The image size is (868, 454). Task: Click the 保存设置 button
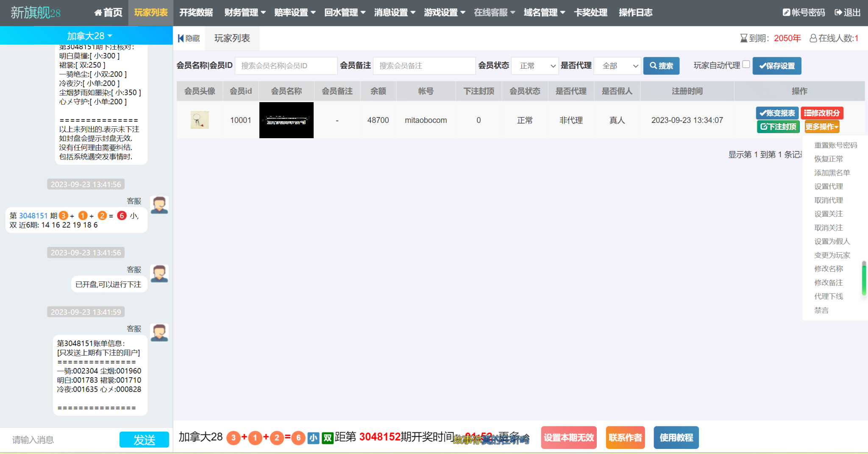coord(776,66)
